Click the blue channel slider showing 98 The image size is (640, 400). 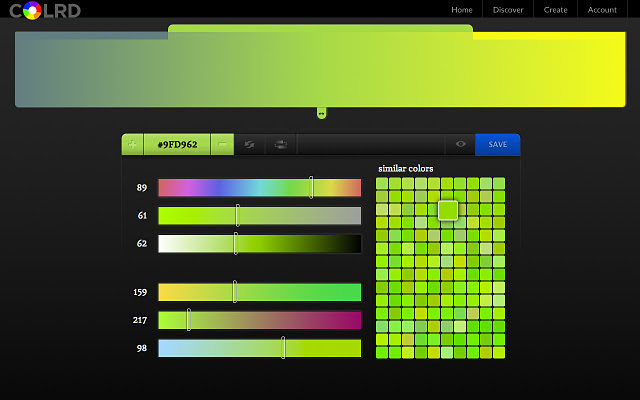pos(260,348)
